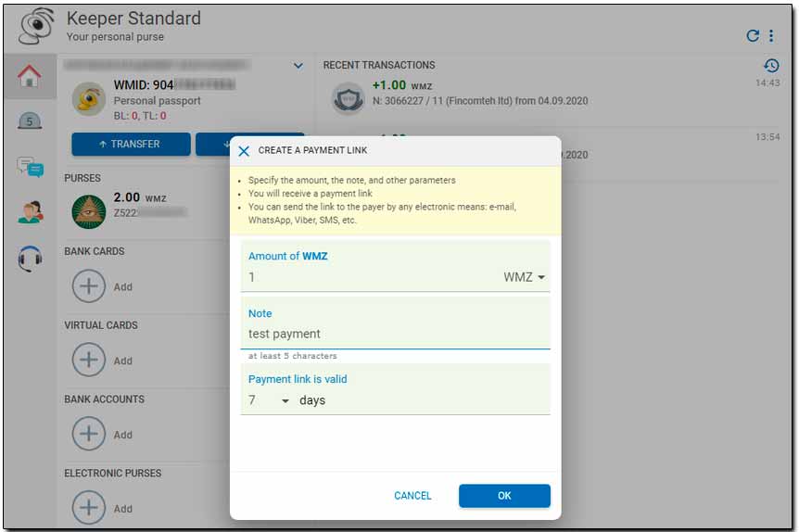Click the RECENT TRANSACTIONS heading

click(x=378, y=65)
